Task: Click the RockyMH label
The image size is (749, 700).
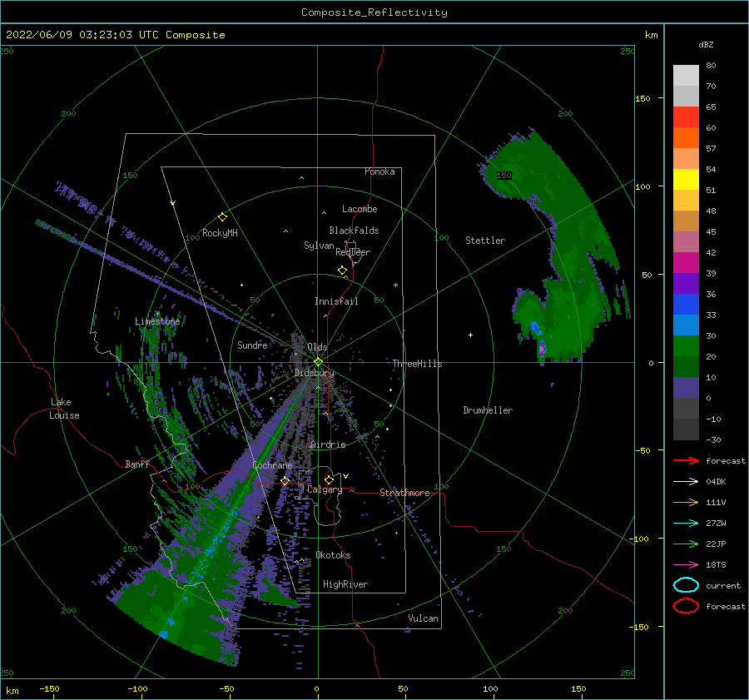Action: coord(220,233)
